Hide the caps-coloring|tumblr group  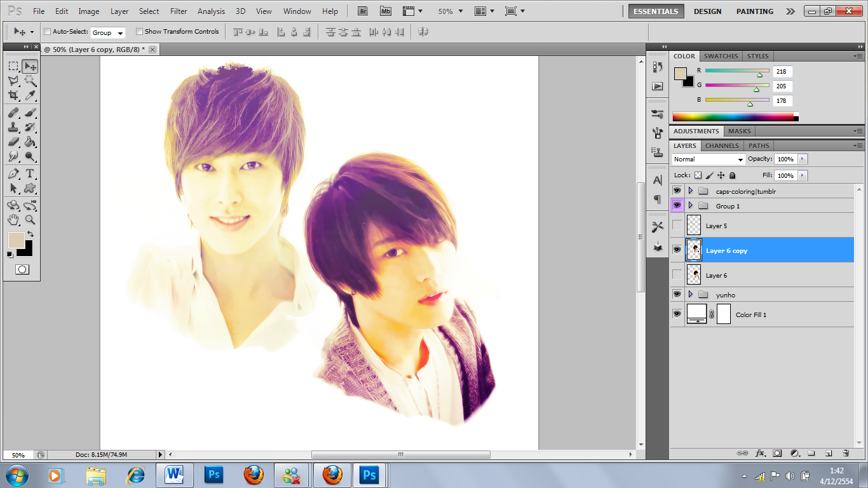[677, 191]
